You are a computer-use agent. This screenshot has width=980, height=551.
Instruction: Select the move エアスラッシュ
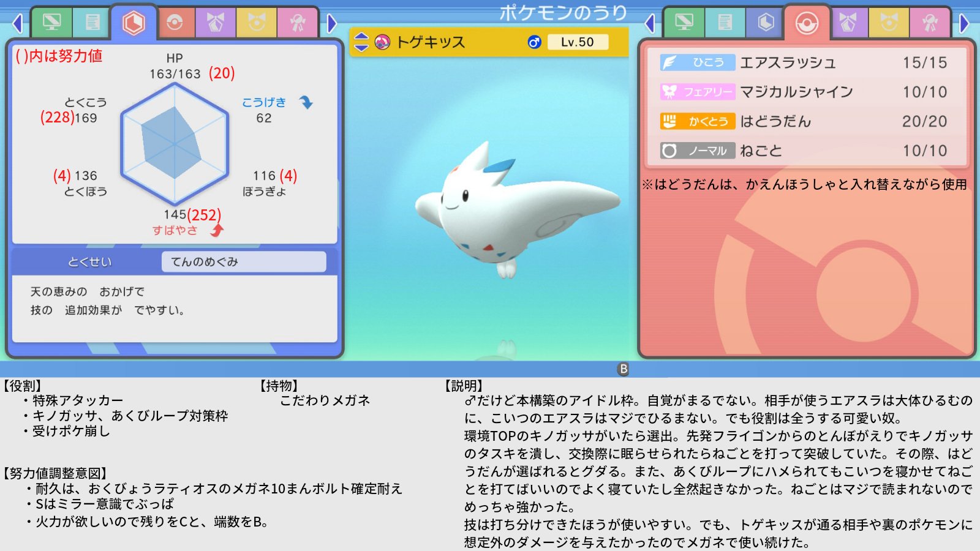807,62
